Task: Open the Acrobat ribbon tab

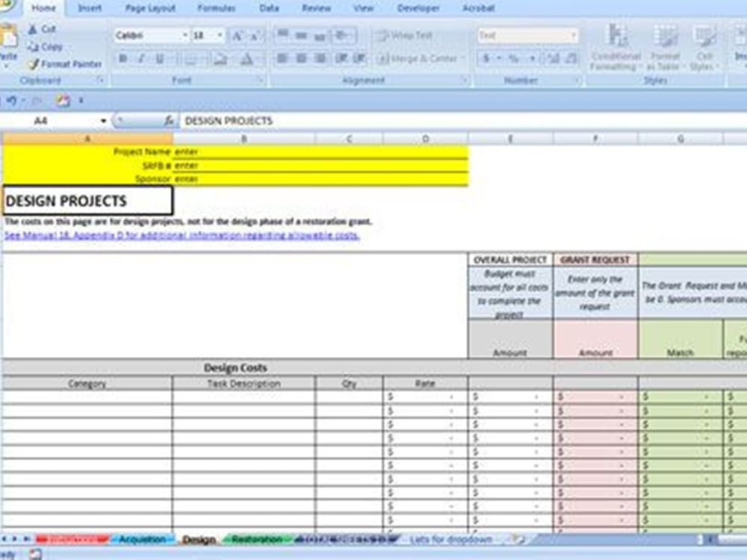Action: tap(478, 8)
